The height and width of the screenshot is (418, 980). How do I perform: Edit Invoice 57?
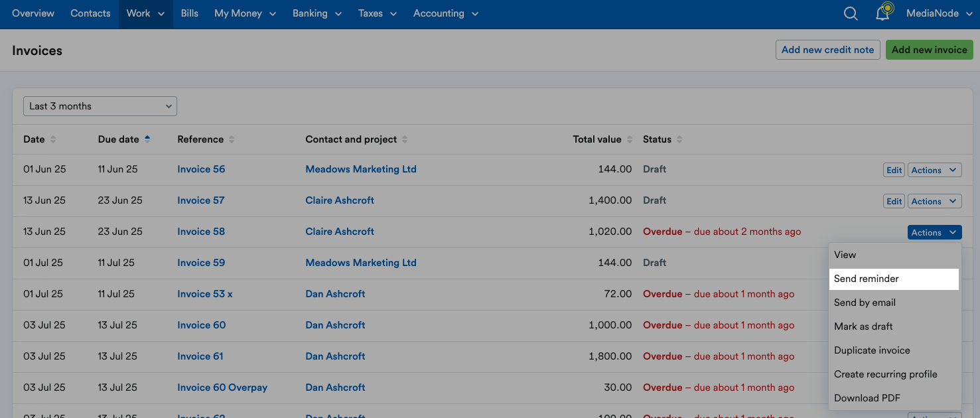tap(894, 202)
